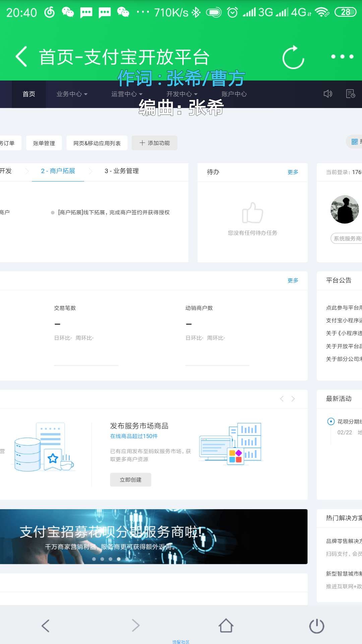
Task: Click the 系统服务商 tag under the avatar
Action: [x=347, y=238]
